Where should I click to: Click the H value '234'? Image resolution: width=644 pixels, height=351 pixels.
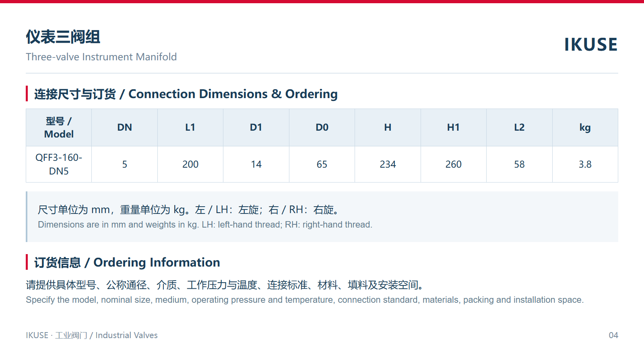coord(388,164)
